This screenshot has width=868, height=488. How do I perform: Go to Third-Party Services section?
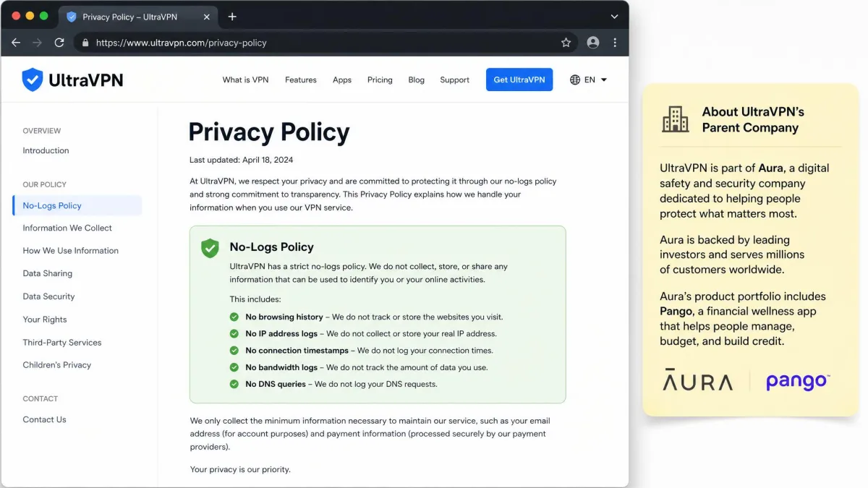pos(62,343)
